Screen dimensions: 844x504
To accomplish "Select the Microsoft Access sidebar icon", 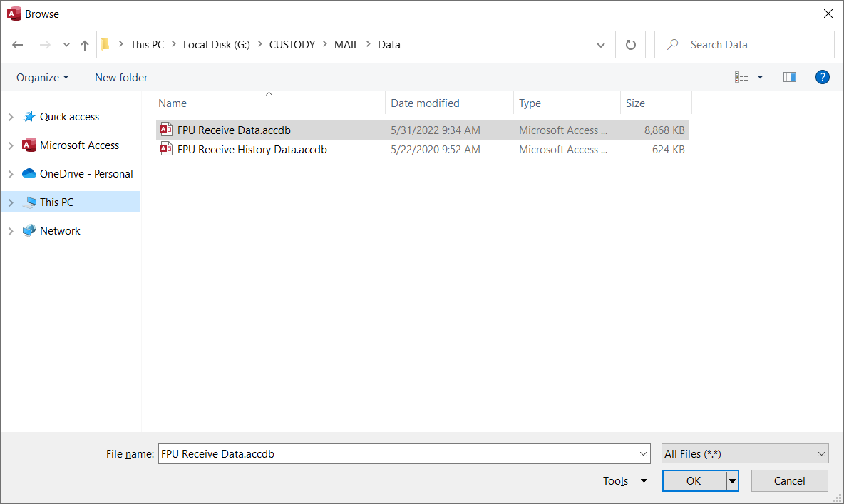I will click(29, 145).
